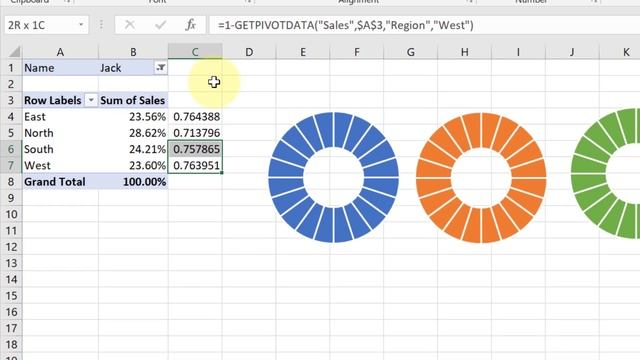
Task: Click the 'Sum of Sales' header cell
Action: [x=133, y=100]
